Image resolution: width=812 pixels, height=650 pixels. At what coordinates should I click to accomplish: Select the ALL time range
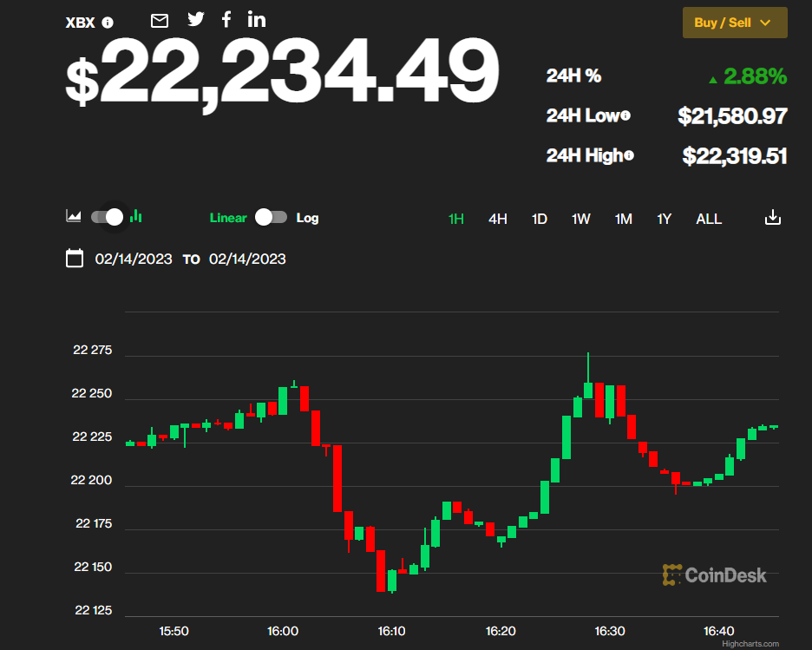coord(709,219)
